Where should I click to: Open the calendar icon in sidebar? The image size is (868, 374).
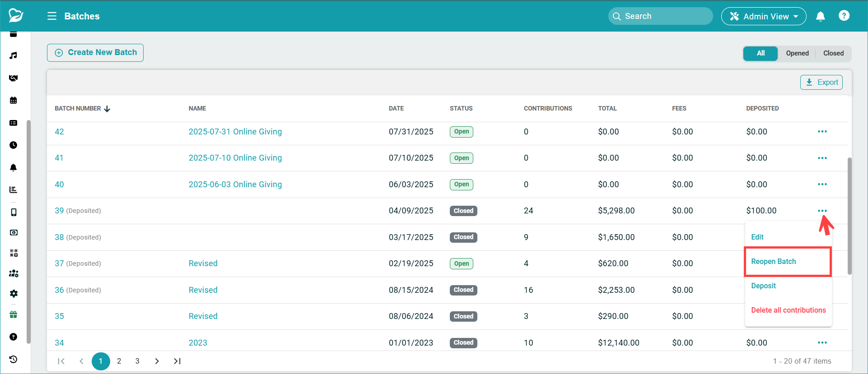coord(14,100)
